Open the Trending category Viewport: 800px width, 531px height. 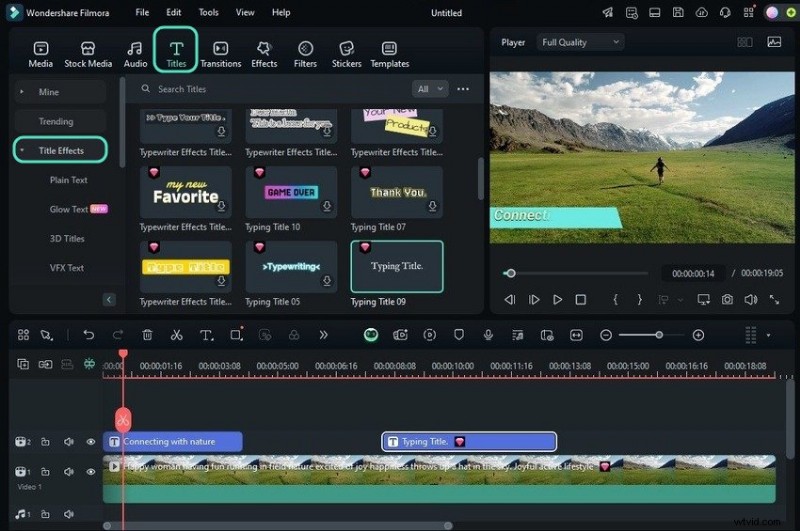click(x=56, y=121)
